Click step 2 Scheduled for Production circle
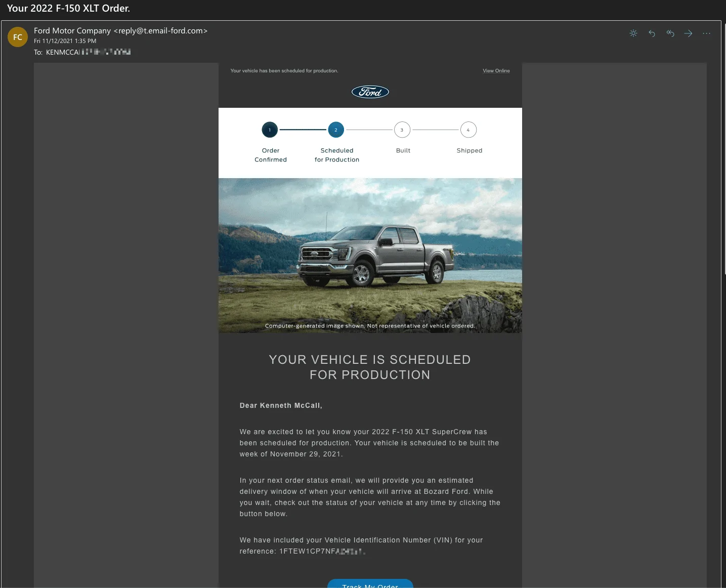726x588 pixels. point(336,130)
